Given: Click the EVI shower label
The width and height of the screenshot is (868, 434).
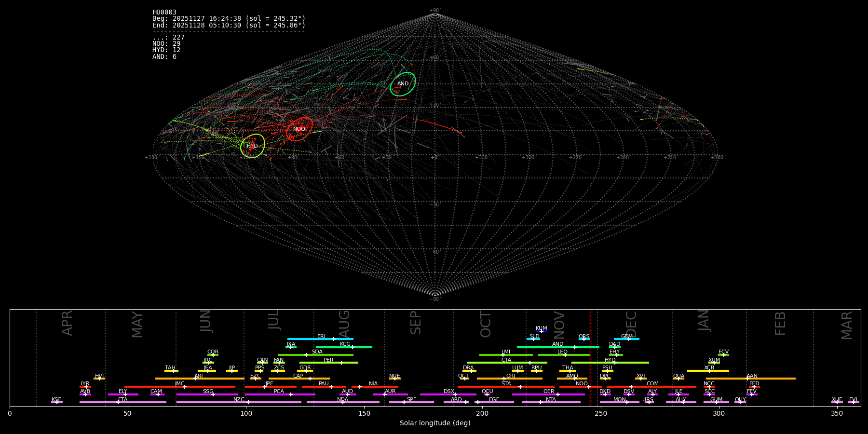Looking at the screenshot, I should coord(853,400).
